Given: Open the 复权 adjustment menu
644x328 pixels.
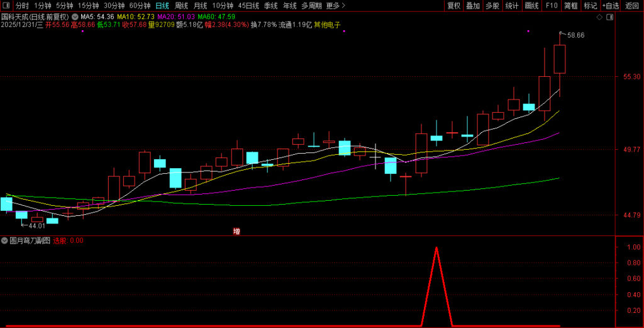Looking at the screenshot, I should click(453, 6).
